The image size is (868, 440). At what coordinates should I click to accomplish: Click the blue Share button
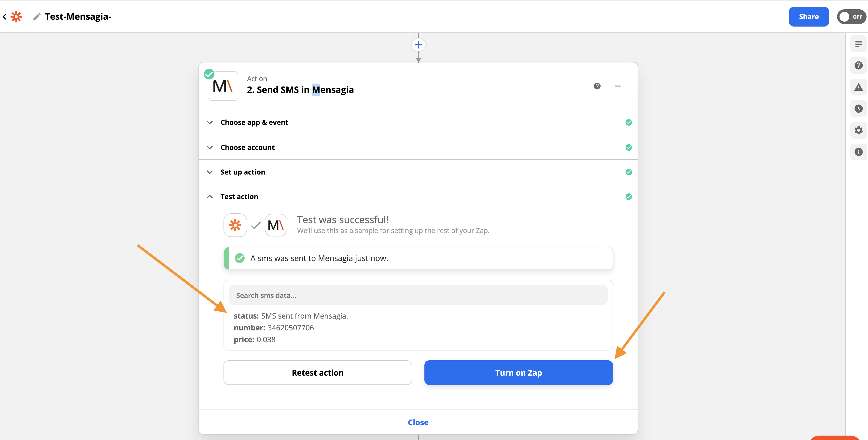808,17
